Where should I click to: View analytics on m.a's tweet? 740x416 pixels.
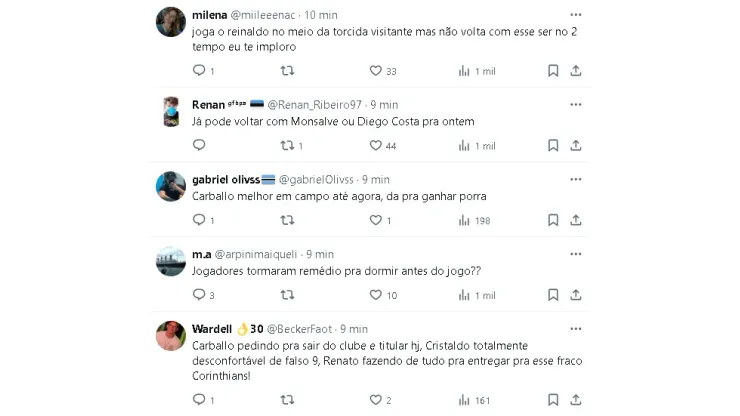tap(464, 295)
